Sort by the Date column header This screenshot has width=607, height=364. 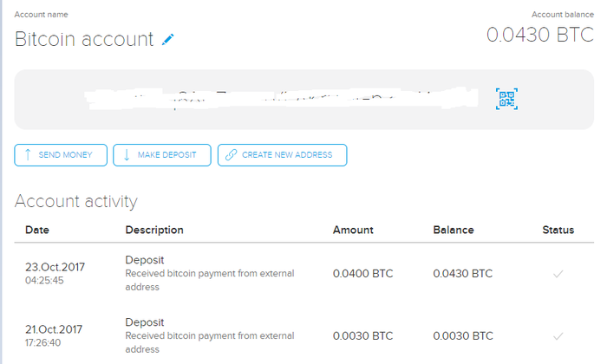point(37,230)
